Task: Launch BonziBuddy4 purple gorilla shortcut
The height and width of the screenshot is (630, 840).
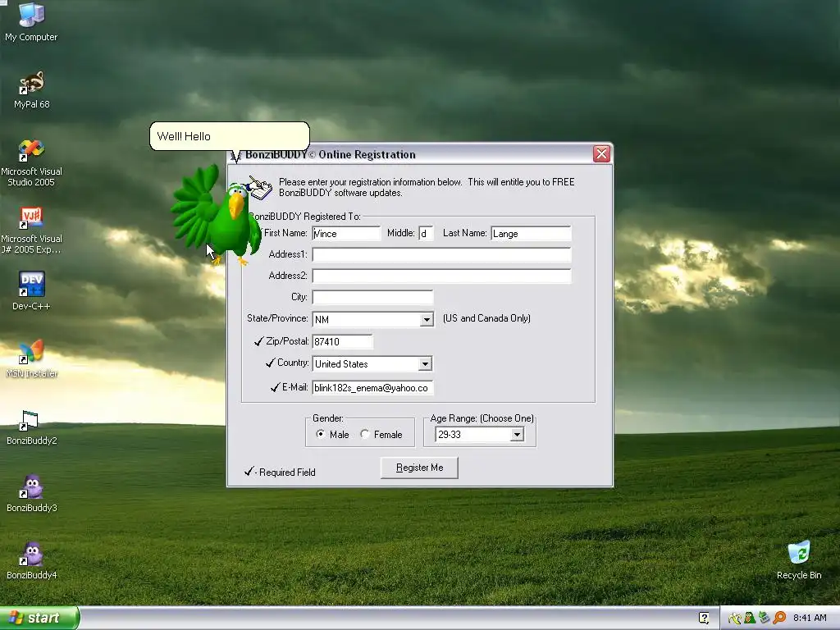Action: coord(31,561)
